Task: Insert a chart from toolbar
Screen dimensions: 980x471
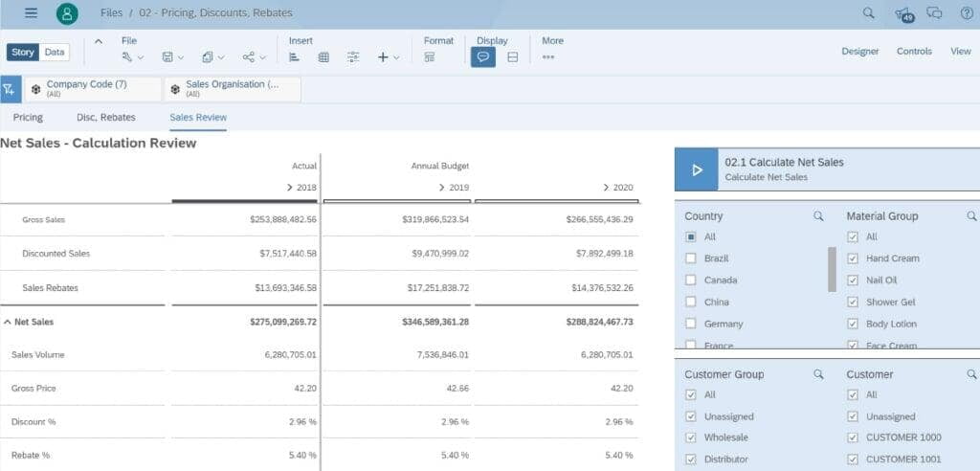Action: [x=295, y=57]
